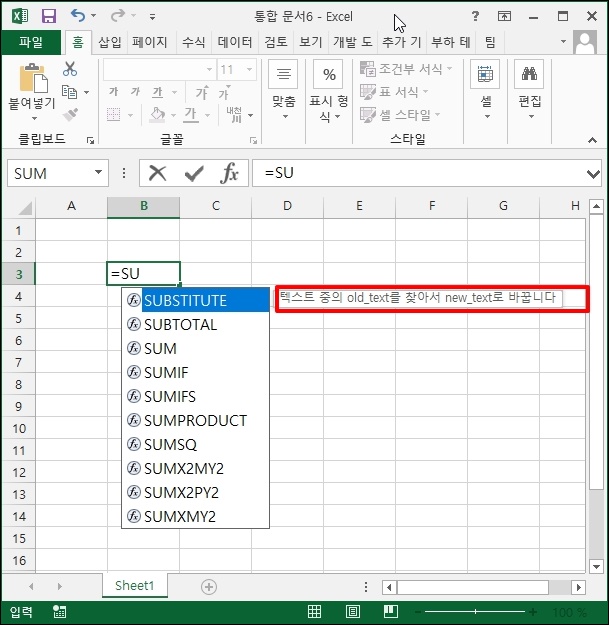Click the Redo arrow icon

coord(118,16)
